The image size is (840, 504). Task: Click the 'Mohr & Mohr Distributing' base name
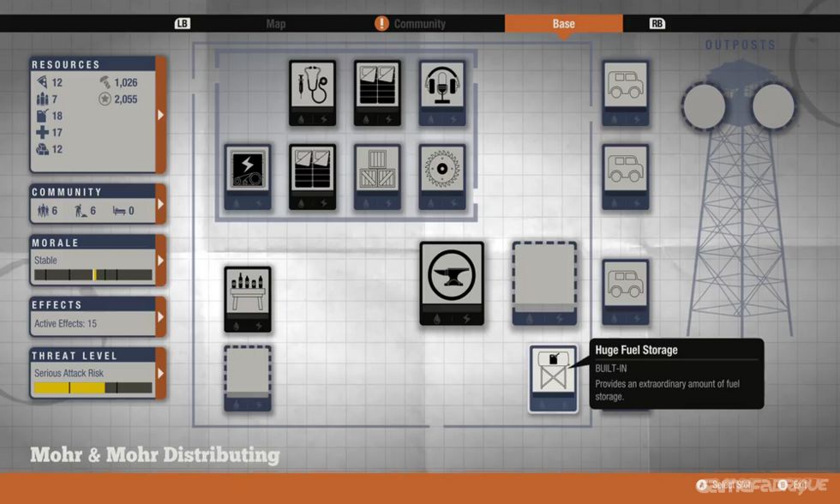(155, 455)
